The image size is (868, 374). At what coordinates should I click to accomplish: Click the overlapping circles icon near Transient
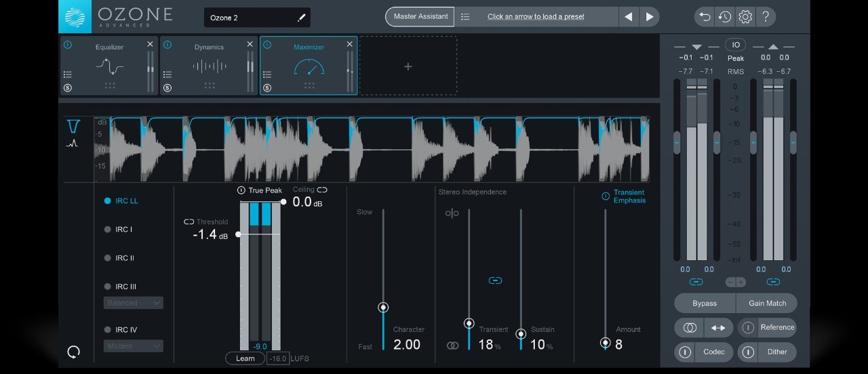coord(452,346)
